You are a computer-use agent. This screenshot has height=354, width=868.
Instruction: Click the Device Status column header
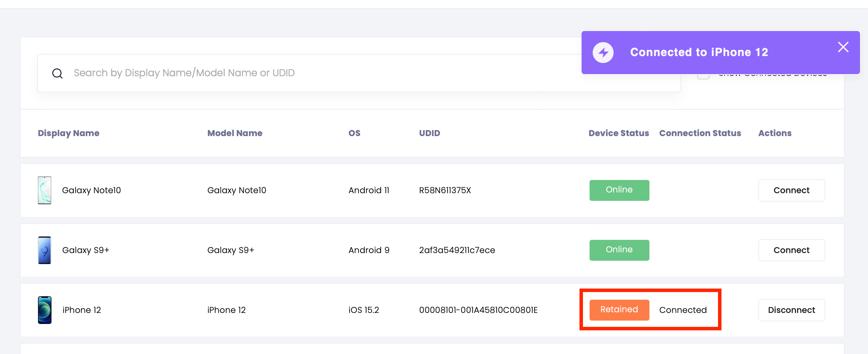click(619, 133)
